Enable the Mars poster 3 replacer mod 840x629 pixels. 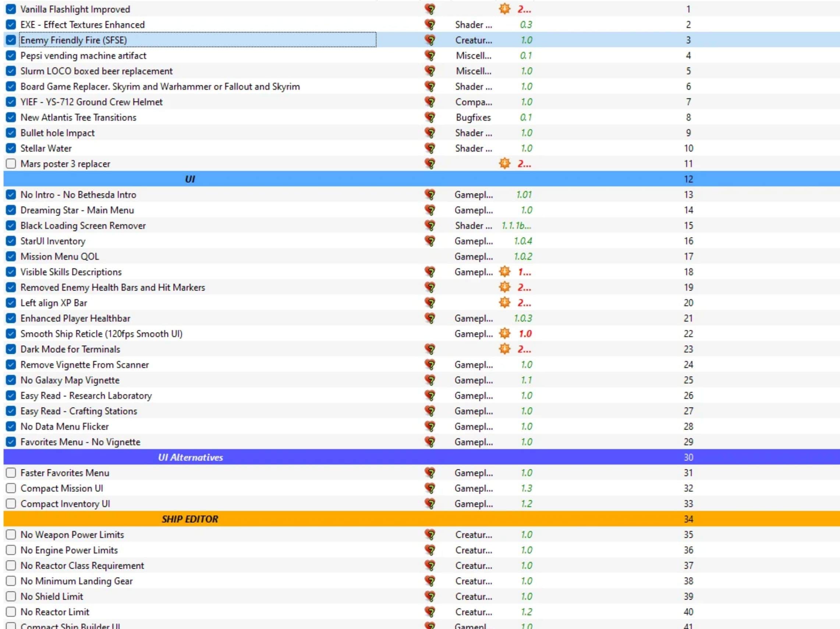11,164
